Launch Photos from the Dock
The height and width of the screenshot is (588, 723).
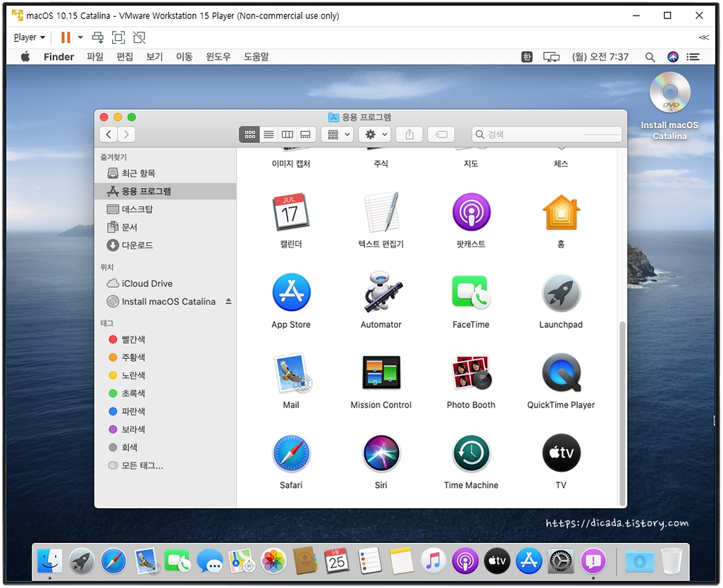click(273, 561)
